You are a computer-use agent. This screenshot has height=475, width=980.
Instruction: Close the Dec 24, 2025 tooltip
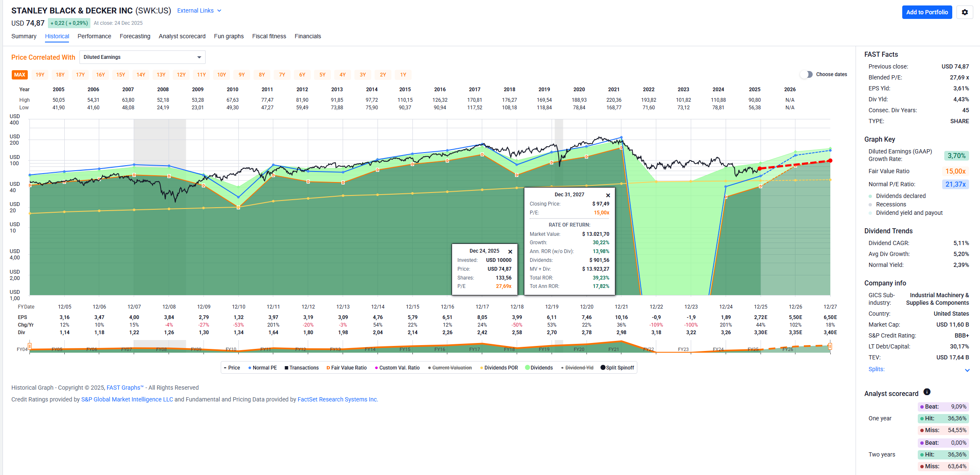click(510, 251)
